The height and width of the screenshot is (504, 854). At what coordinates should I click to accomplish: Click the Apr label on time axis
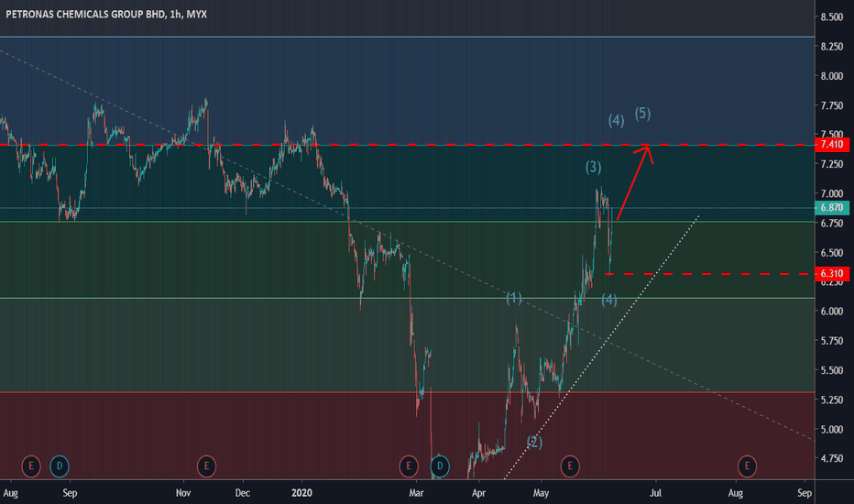point(478,493)
